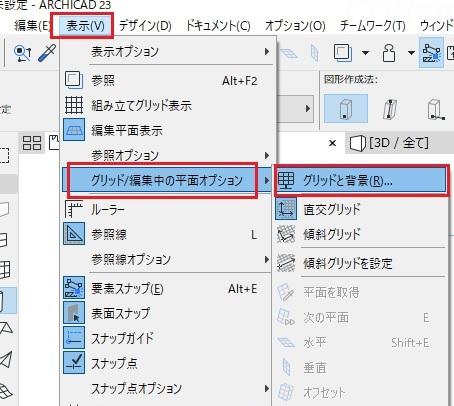Click the person lock toolbar icon
The height and width of the screenshot is (406, 454).
point(389,53)
